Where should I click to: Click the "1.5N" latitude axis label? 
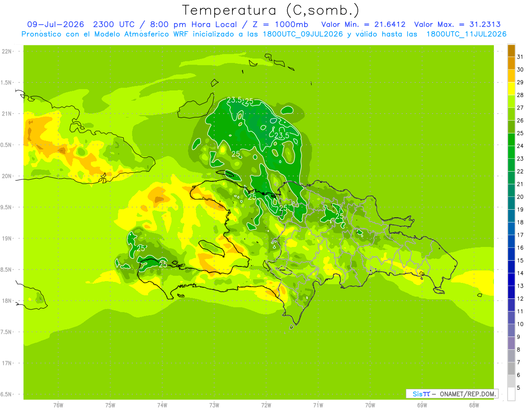point(6,82)
